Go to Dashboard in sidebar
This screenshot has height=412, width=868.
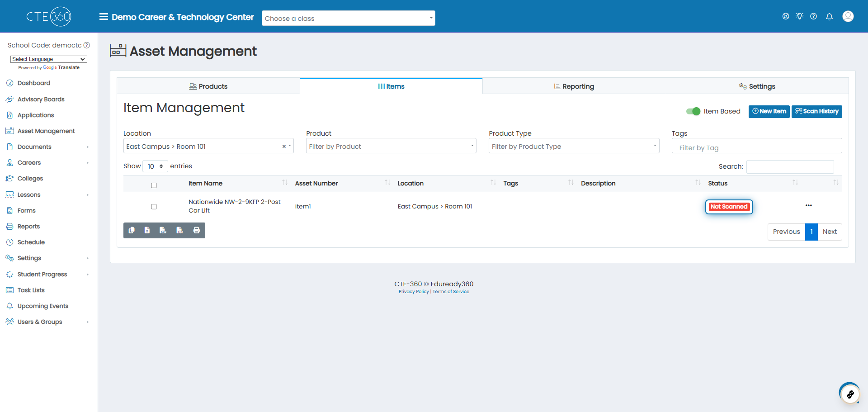[x=34, y=83]
